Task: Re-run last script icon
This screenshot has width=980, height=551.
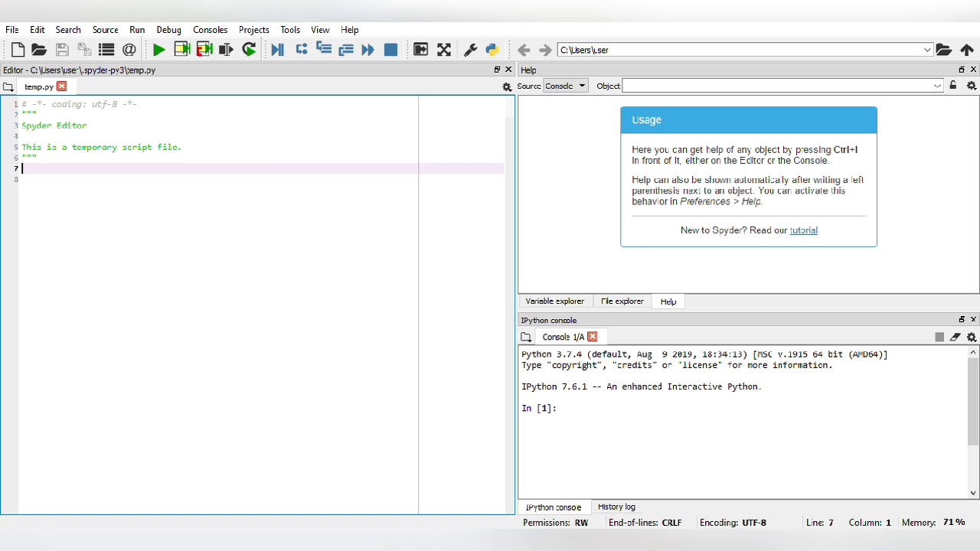Action: click(249, 50)
